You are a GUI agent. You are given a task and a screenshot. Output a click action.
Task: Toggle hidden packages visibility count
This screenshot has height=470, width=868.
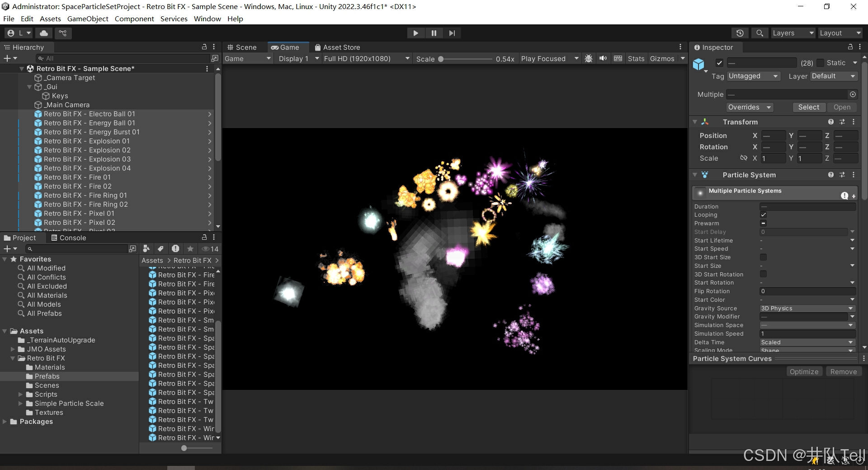click(x=210, y=249)
